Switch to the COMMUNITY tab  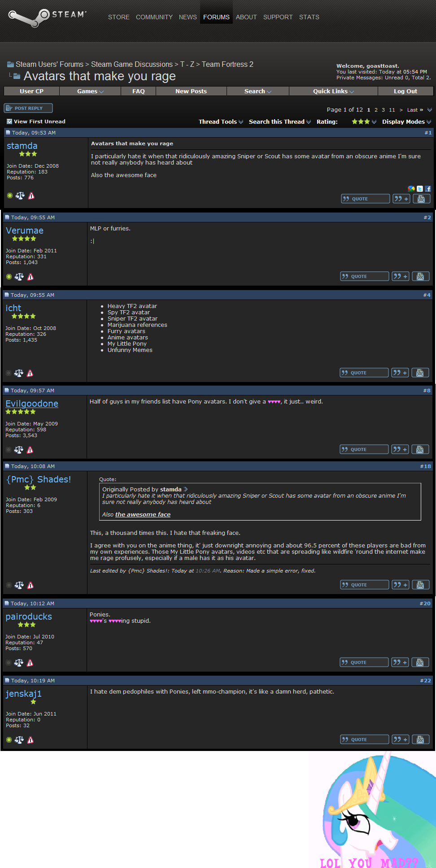point(154,17)
